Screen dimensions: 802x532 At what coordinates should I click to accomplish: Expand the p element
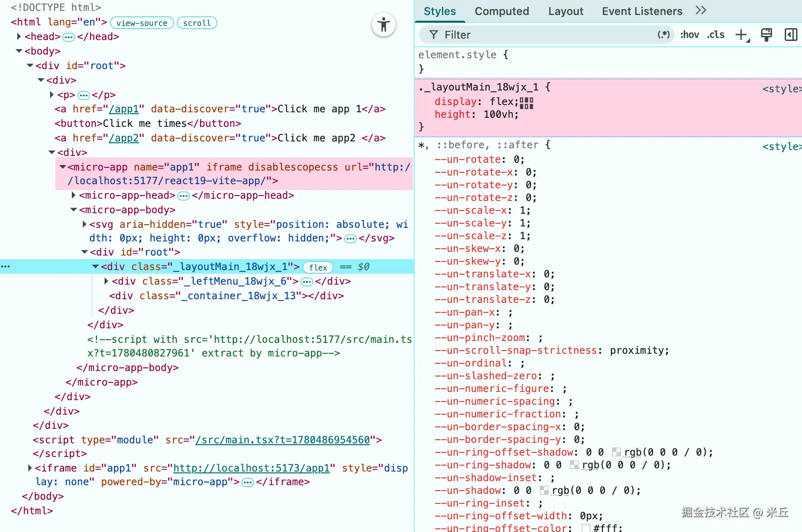click(52, 95)
